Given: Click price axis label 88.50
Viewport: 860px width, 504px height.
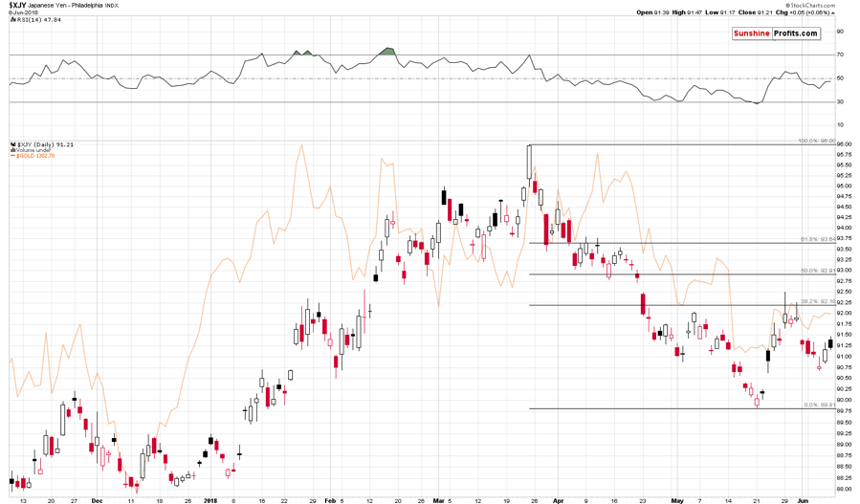Looking at the screenshot, I should (x=844, y=467).
